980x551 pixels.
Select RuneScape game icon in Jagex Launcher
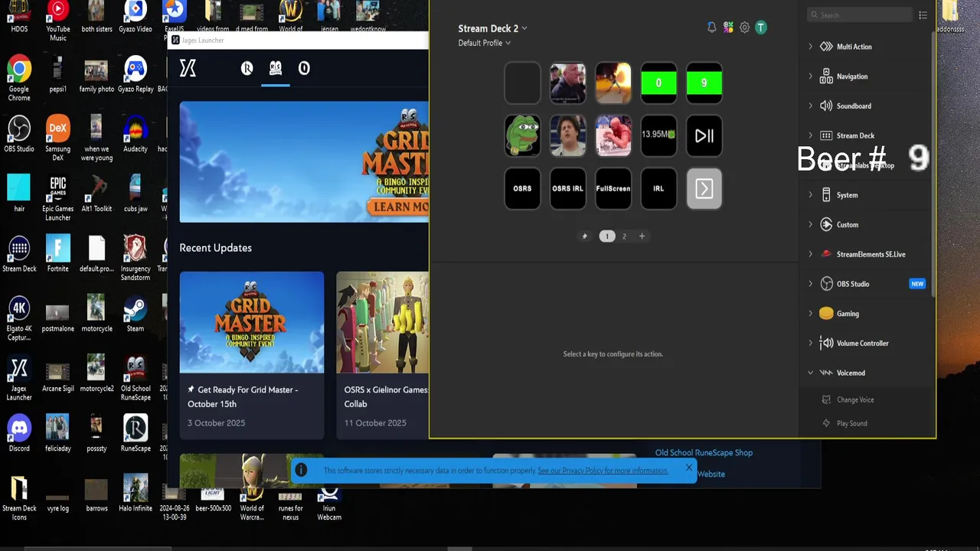[x=247, y=68]
